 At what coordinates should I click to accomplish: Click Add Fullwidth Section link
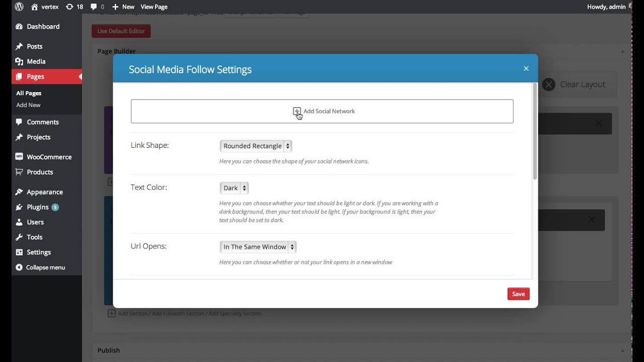pyautogui.click(x=178, y=313)
